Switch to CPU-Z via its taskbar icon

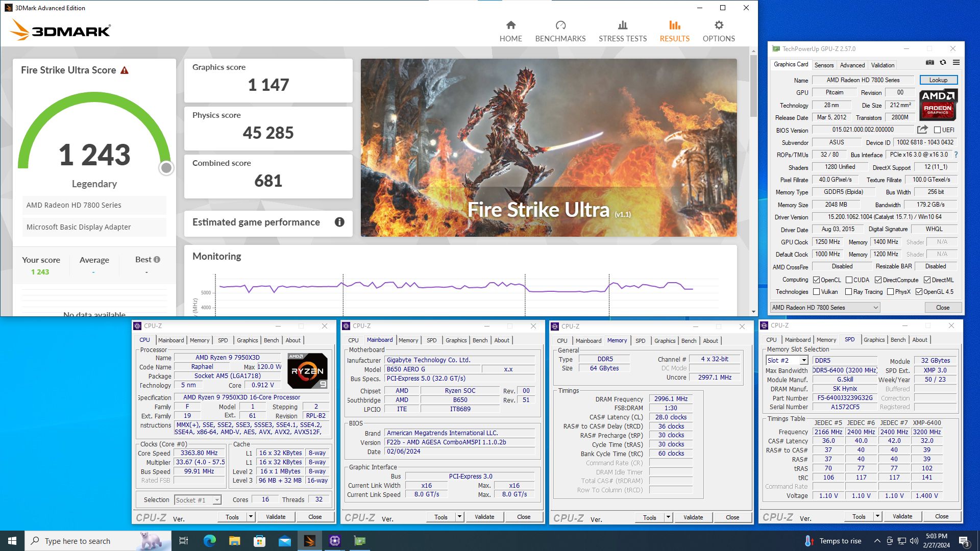pos(335,541)
